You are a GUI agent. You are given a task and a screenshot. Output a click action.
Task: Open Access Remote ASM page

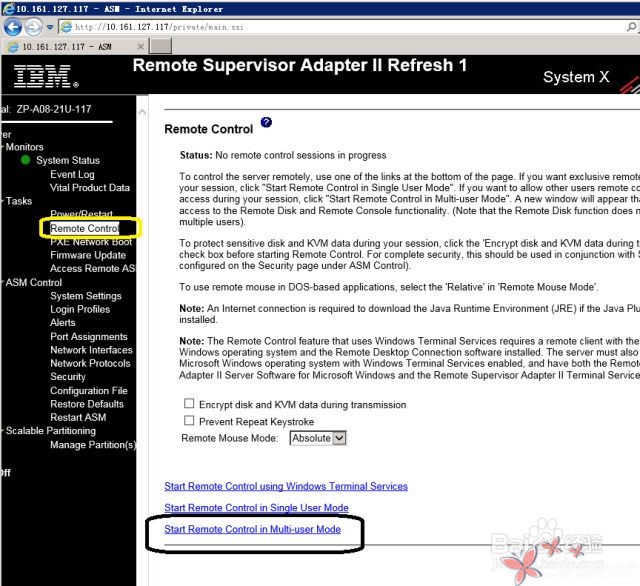click(x=93, y=269)
